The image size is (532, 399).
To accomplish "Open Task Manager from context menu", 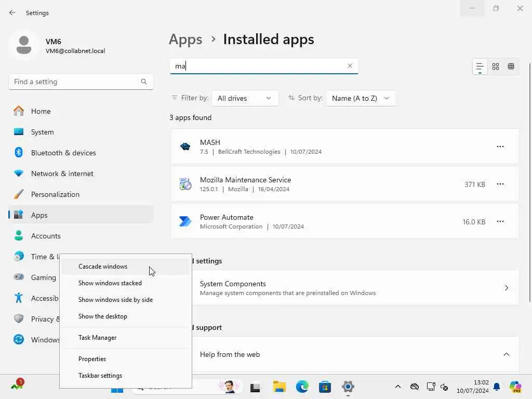I will [x=126, y=338].
